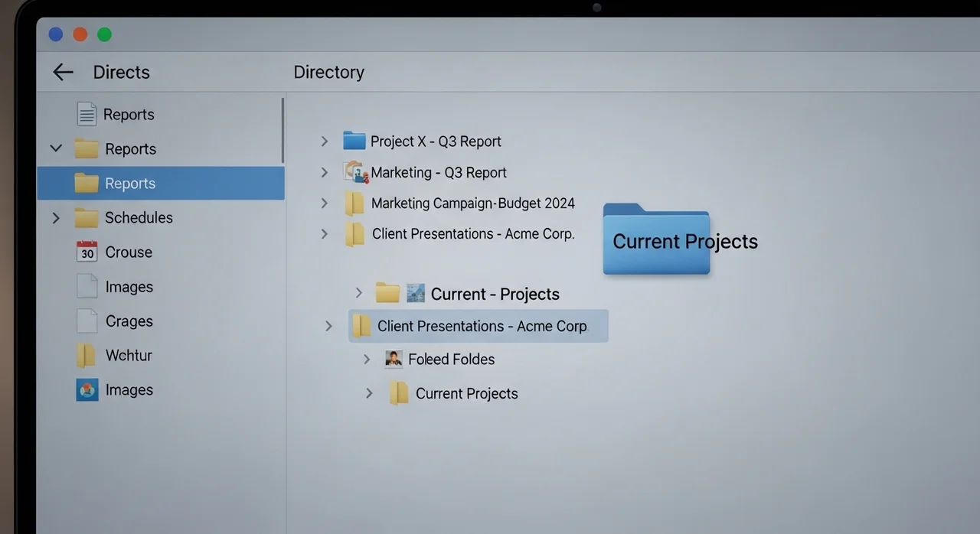Click the sidebar vertical scrollbar
This screenshot has width=980, height=534.
point(283,129)
